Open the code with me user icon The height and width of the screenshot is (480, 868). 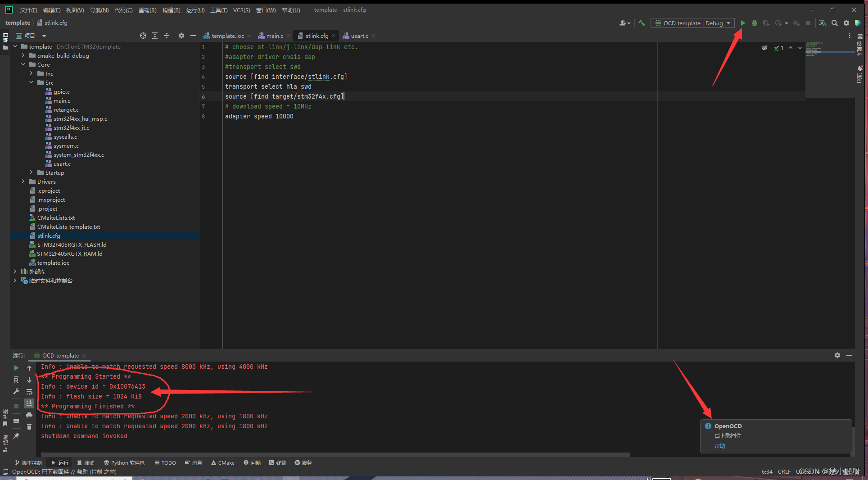click(625, 23)
